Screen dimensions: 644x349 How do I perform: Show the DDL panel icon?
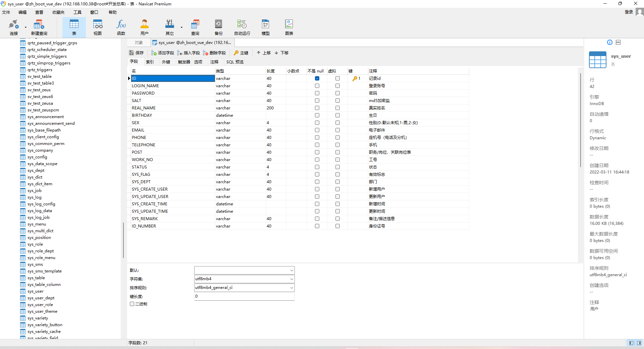point(618,42)
